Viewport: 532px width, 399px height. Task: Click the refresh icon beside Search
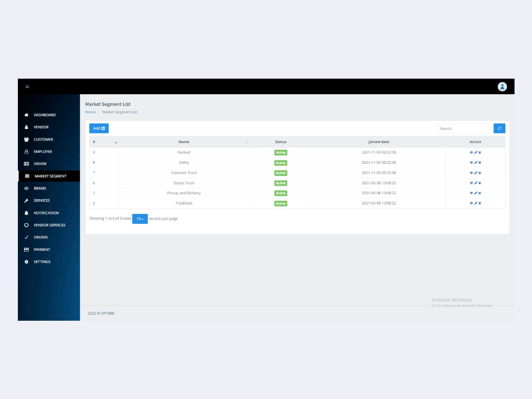(x=499, y=128)
